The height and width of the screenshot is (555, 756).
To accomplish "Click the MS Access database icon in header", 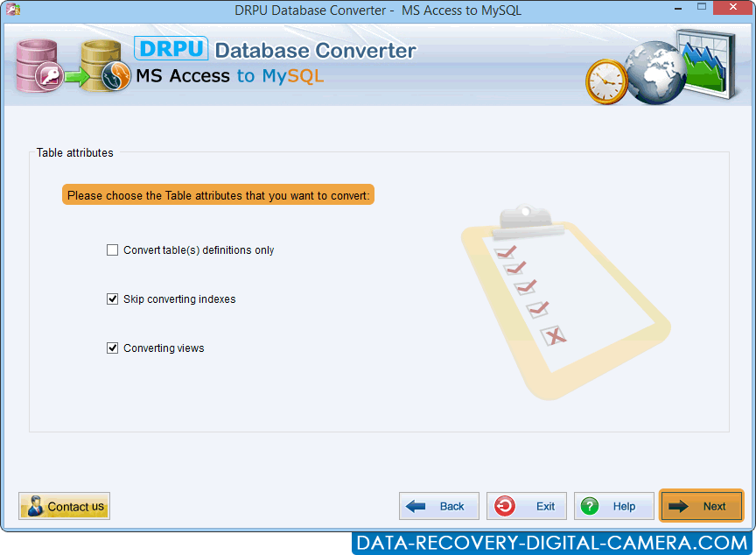I will (38, 67).
